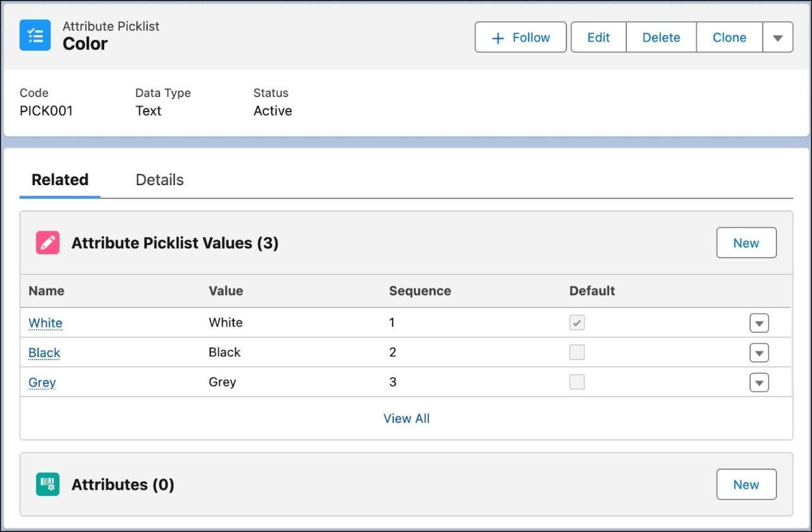
Task: Open more actions dropdown beside Clone
Action: tap(778, 37)
